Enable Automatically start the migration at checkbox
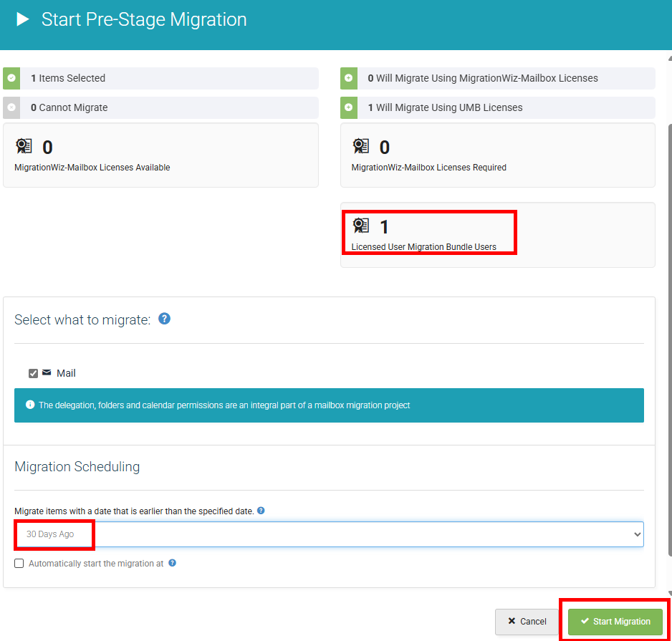 click(19, 563)
